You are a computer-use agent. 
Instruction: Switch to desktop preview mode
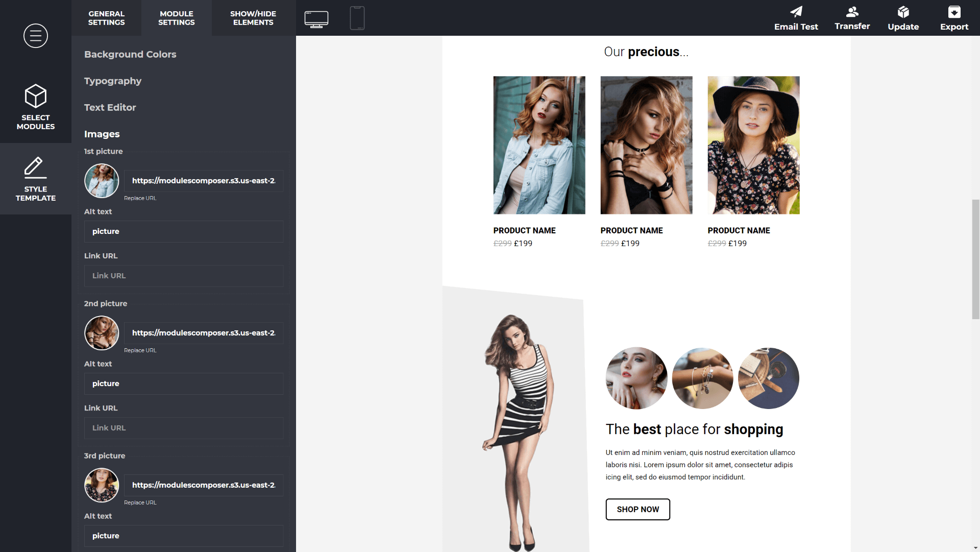click(x=316, y=18)
